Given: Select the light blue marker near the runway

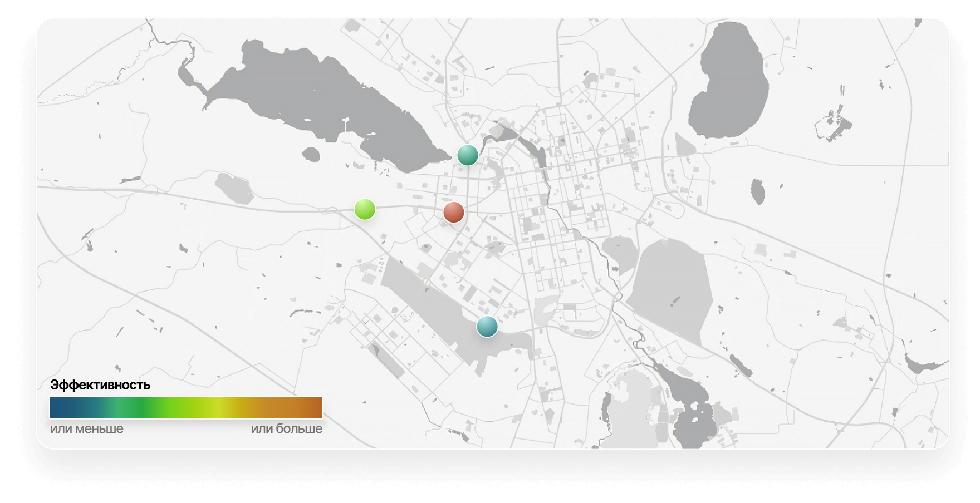Looking at the screenshot, I should (487, 327).
